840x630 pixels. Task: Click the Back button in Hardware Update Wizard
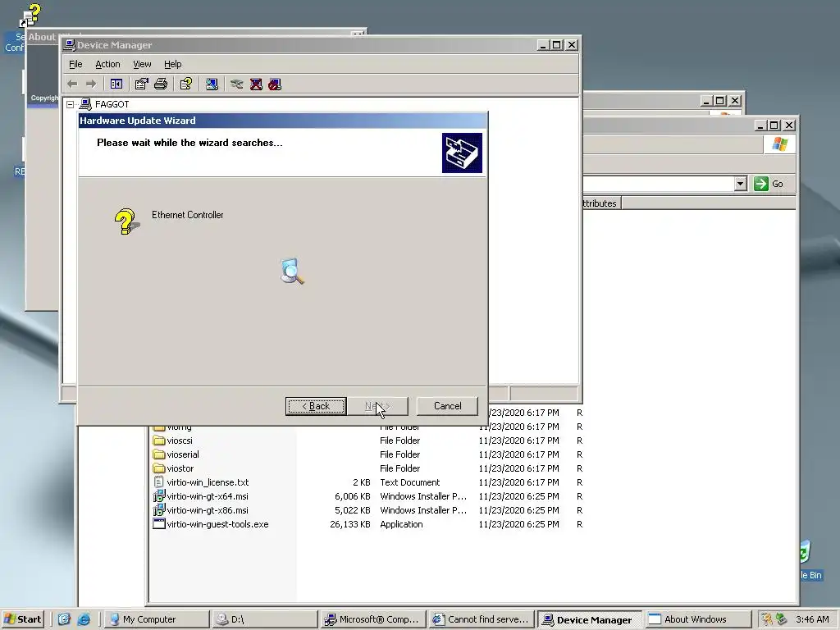316,406
